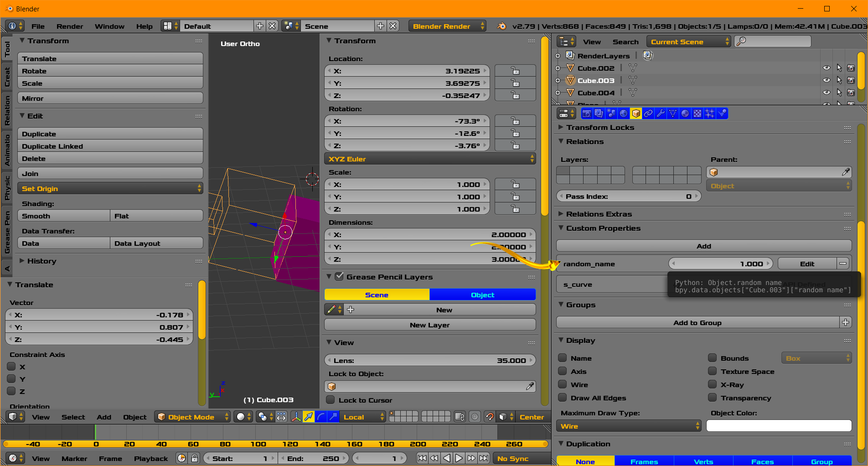Image resolution: width=868 pixels, height=466 pixels.
Task: Enable the Axis display checkbox
Action: (x=563, y=371)
